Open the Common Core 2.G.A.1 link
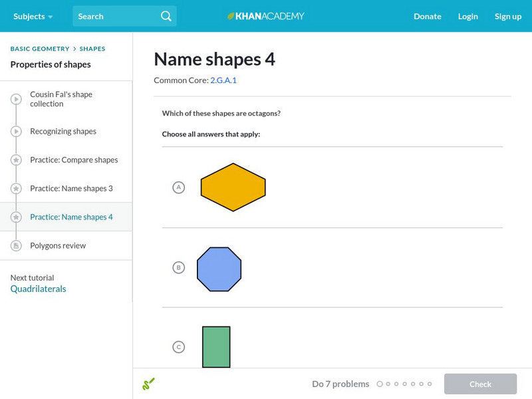The image size is (532, 399). pos(225,80)
